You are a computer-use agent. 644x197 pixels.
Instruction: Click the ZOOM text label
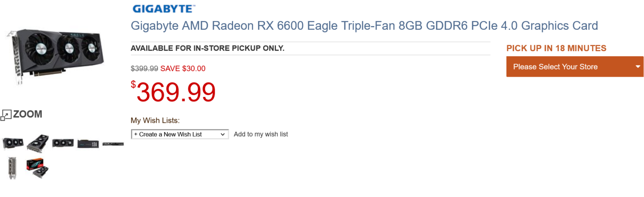point(28,114)
